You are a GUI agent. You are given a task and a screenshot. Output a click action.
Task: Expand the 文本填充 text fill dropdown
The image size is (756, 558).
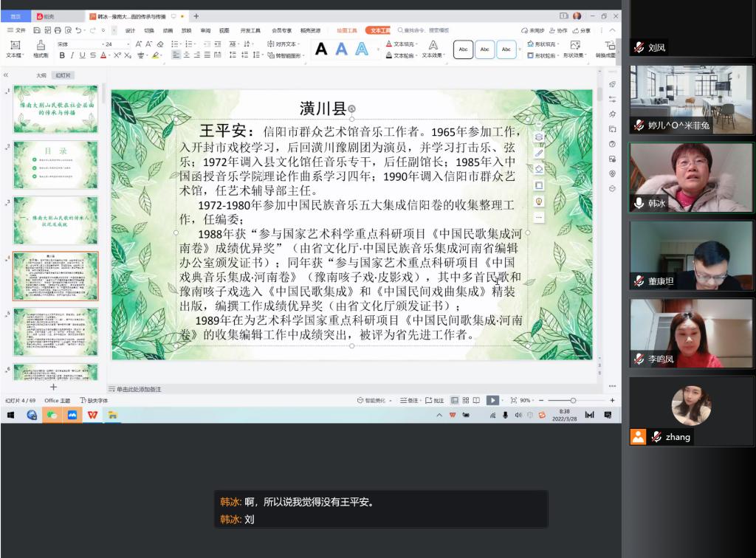point(418,44)
